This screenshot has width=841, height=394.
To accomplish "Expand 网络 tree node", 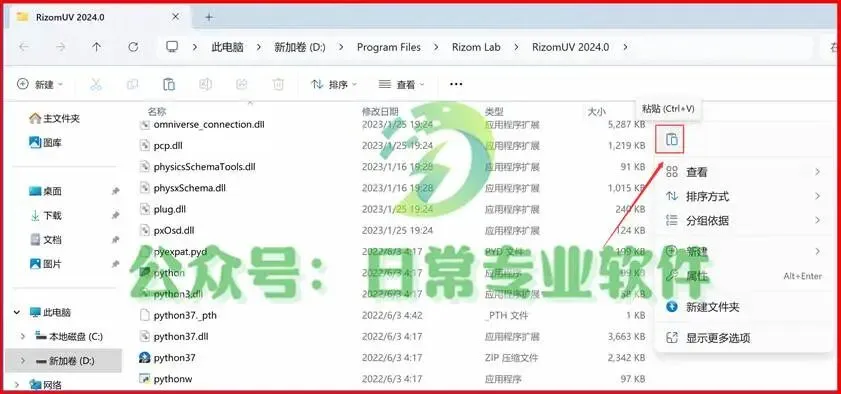I will click(x=17, y=384).
